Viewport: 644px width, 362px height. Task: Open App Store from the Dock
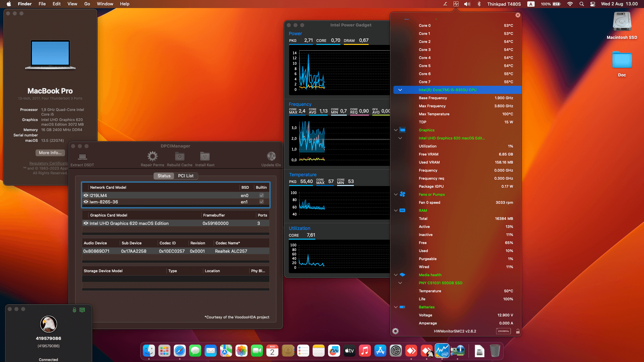[380, 351]
